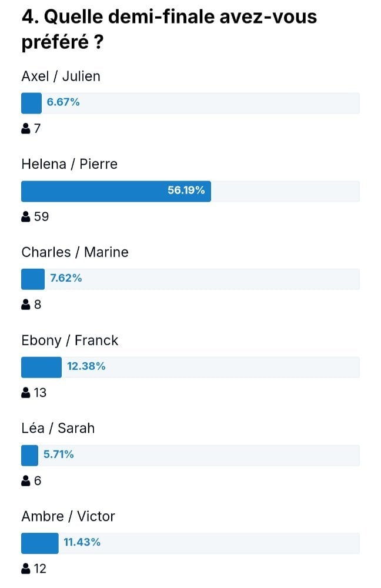Viewport: 381px width, 588px height.
Task: Click the Charles / Marine 7.62% bar
Action: tap(190, 279)
